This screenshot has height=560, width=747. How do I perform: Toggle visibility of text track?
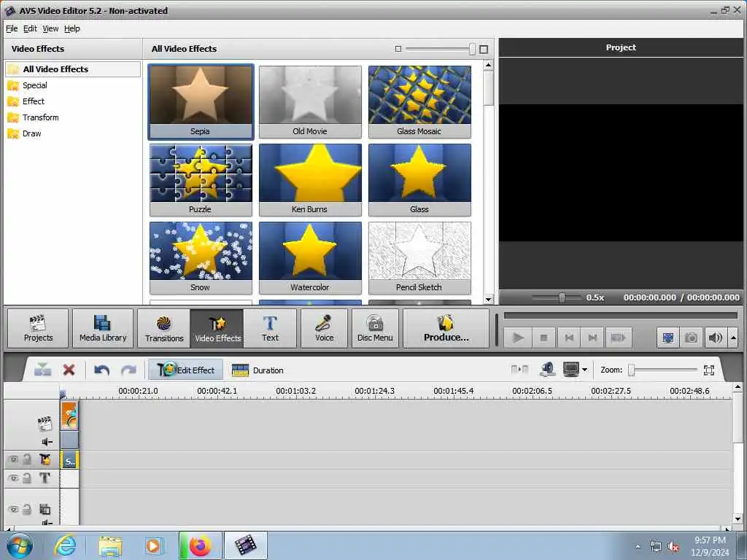[x=13, y=478]
